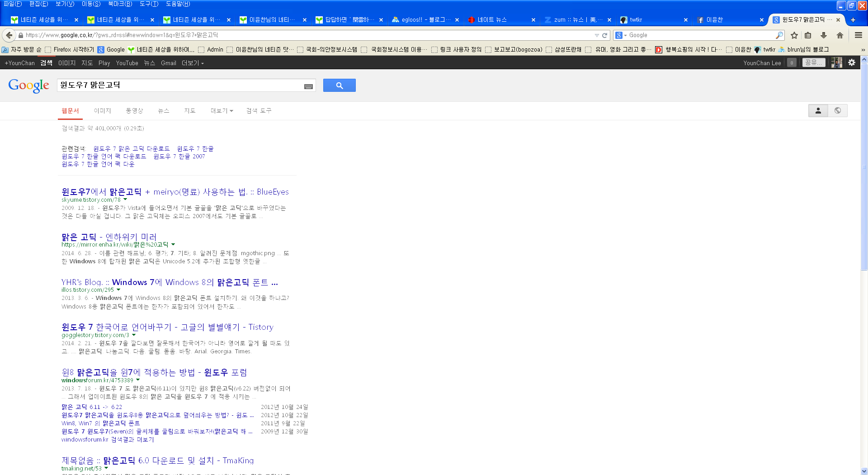868x475 pixels.
Task: Reload the page with refresh icon
Action: (x=604, y=35)
